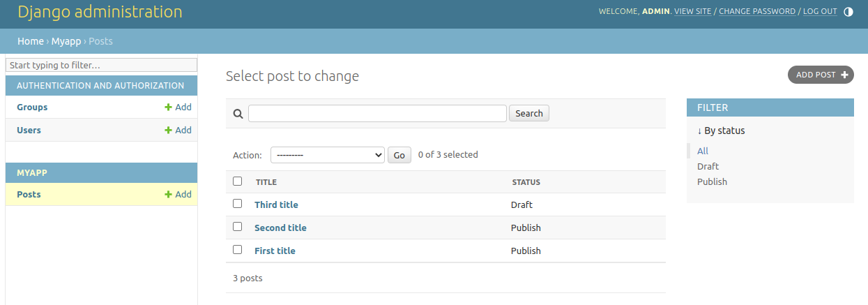Focus the post search text field
The height and width of the screenshot is (305, 868).
tap(377, 113)
